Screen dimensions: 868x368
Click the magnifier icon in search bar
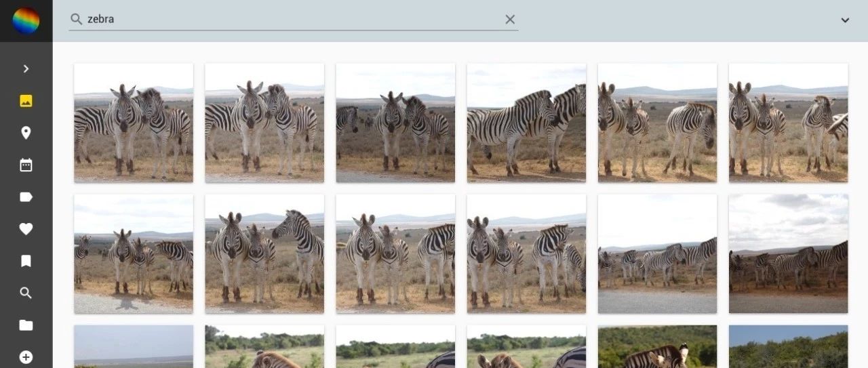tap(77, 19)
